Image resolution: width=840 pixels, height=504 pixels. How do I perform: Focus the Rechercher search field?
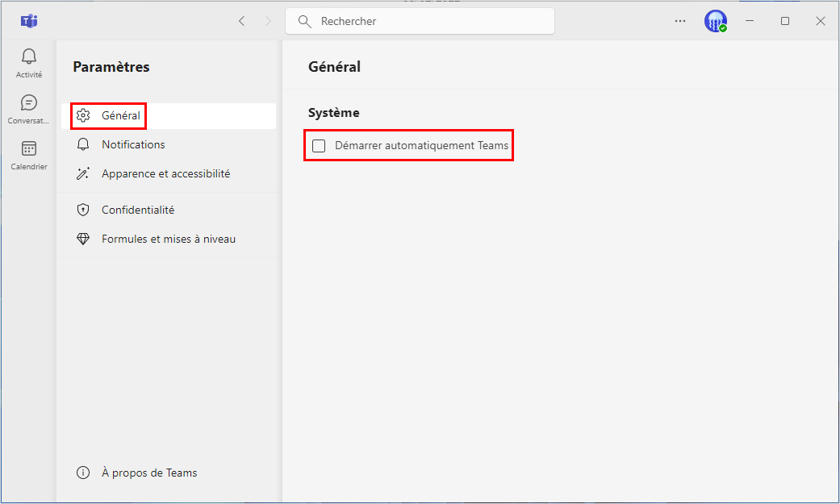pos(420,22)
